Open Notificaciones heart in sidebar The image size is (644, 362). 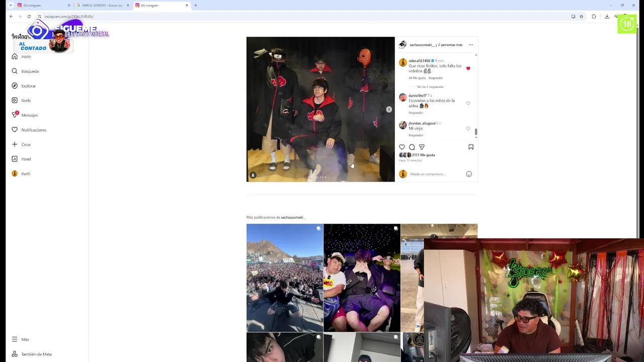pyautogui.click(x=29, y=130)
